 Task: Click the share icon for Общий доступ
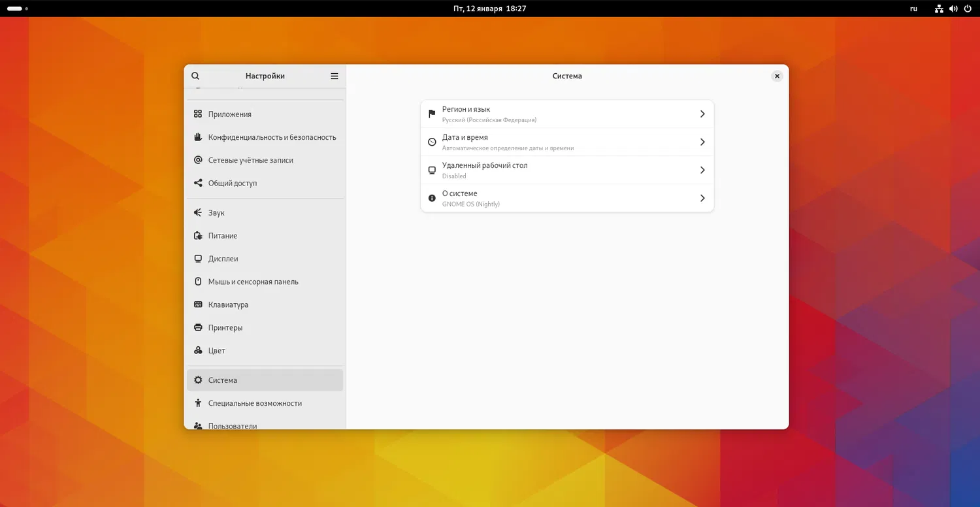point(198,183)
